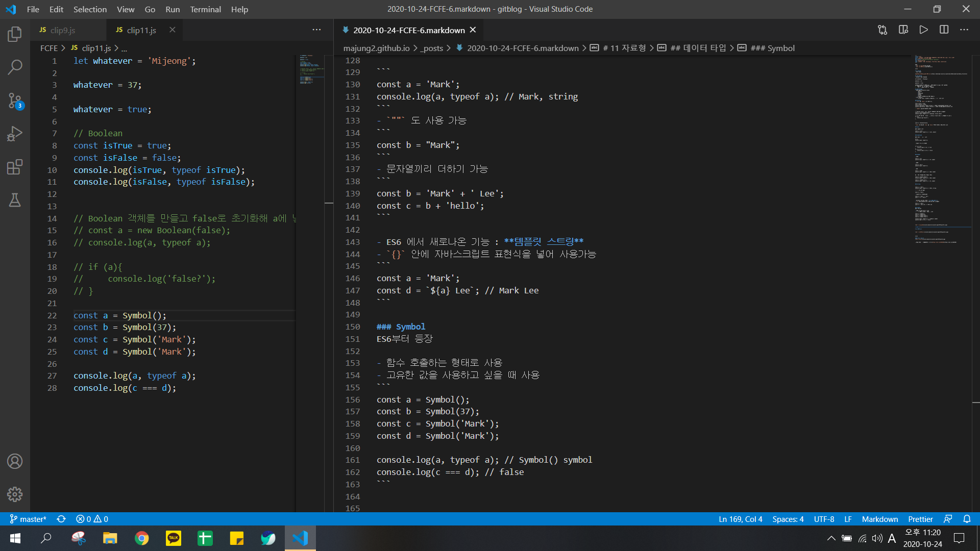Toggle the IME input mode indicator A
This screenshot has height=551, width=980.
892,538
